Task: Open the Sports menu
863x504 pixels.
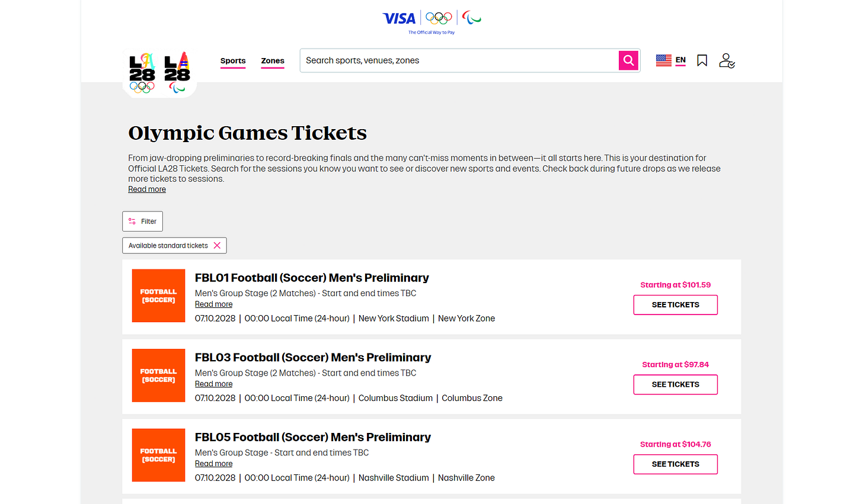Action: click(x=233, y=61)
